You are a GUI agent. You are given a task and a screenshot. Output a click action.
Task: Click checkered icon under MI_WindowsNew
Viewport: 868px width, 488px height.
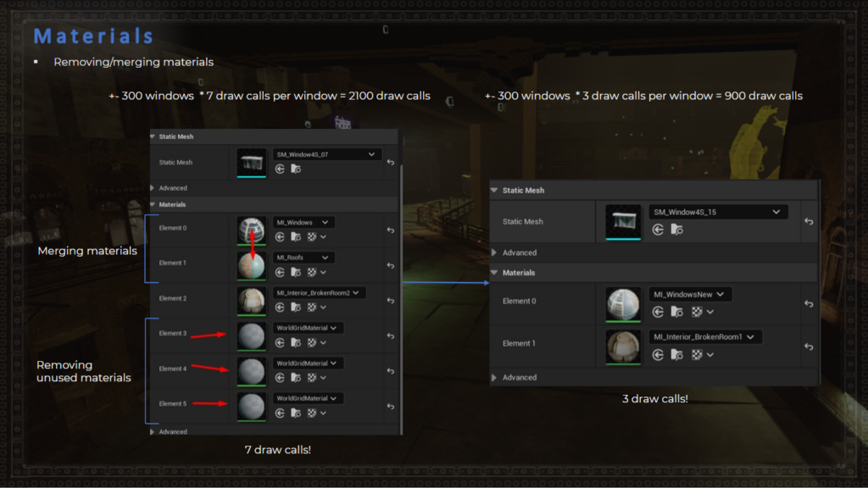[697, 312]
